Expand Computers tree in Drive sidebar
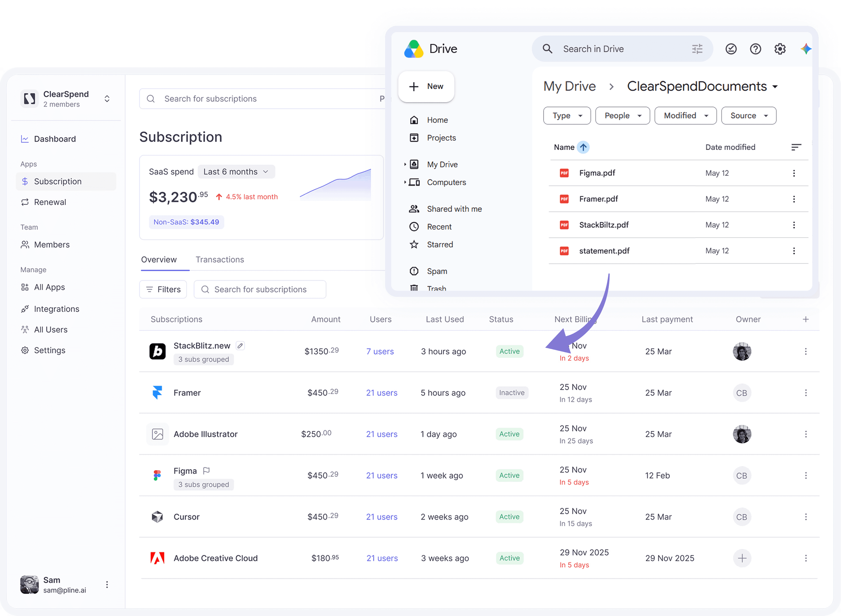This screenshot has height=616, width=846. pyautogui.click(x=405, y=182)
